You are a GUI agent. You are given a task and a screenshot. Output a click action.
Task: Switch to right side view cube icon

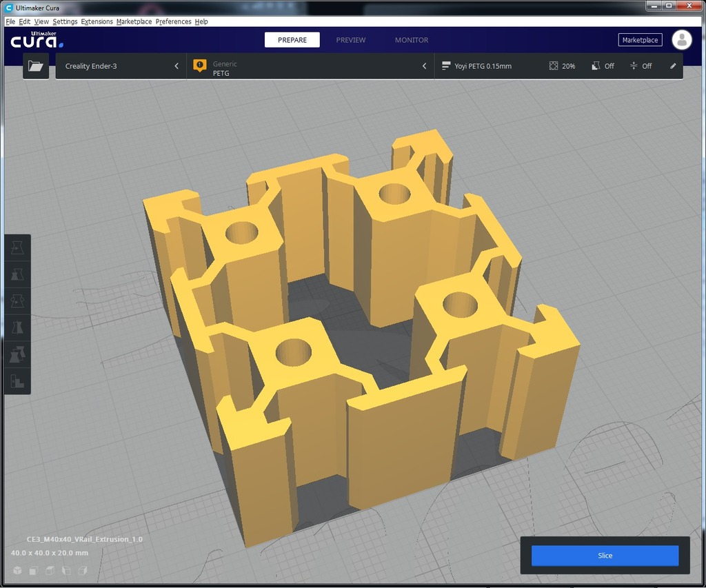click(83, 571)
